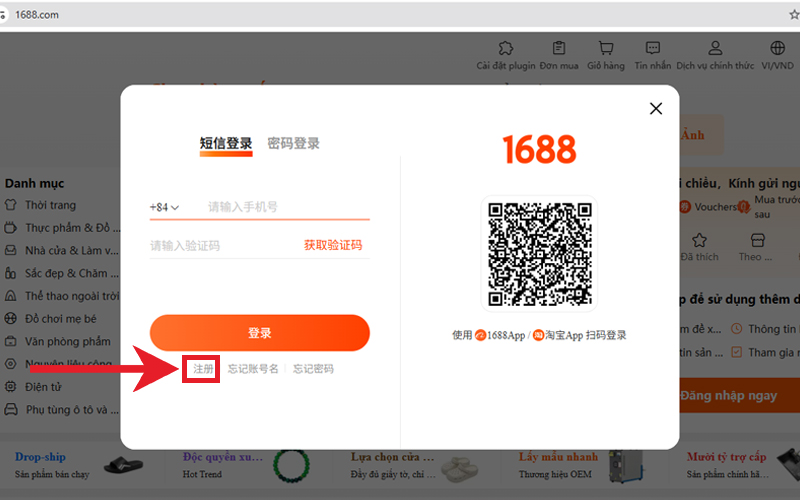Open the Mười tỷ trợ cấp banner

[727, 457]
